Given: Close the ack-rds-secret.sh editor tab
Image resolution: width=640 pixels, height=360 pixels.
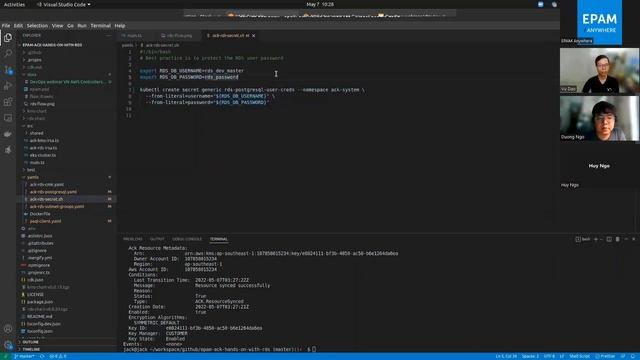Looking at the screenshot, I should (253, 36).
